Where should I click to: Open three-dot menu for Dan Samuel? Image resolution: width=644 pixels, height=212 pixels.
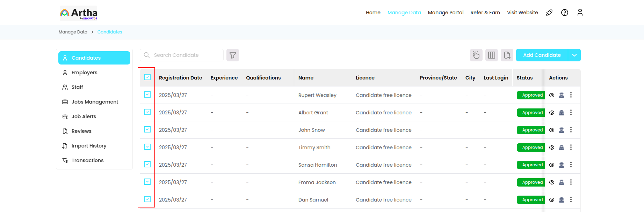pyautogui.click(x=571, y=200)
